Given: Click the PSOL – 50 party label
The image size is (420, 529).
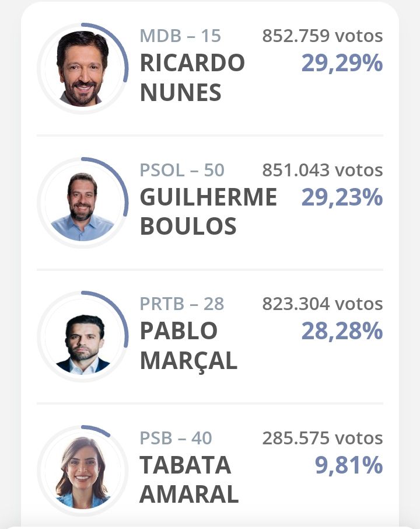Looking at the screenshot, I should pos(182,170).
